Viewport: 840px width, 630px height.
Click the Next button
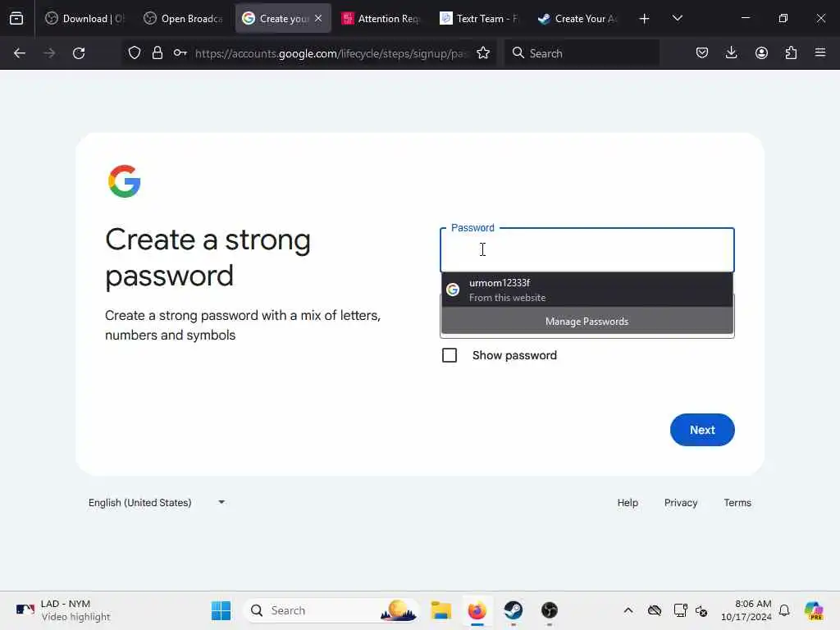coord(702,430)
